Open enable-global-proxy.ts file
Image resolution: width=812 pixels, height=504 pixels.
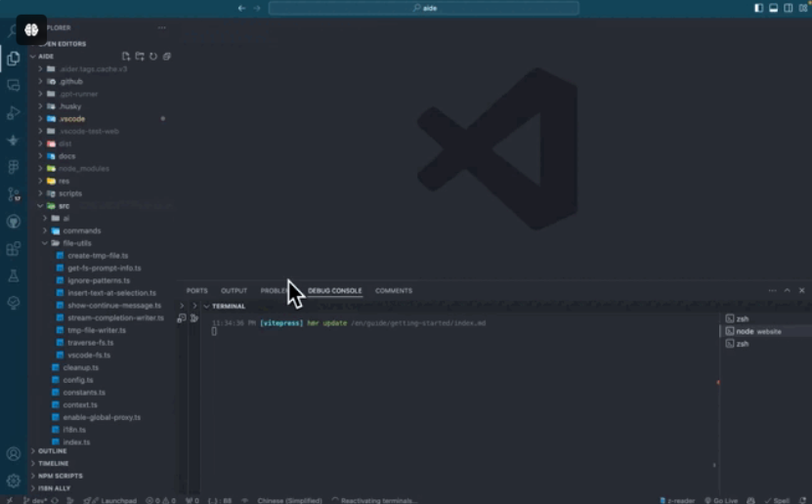point(102,417)
